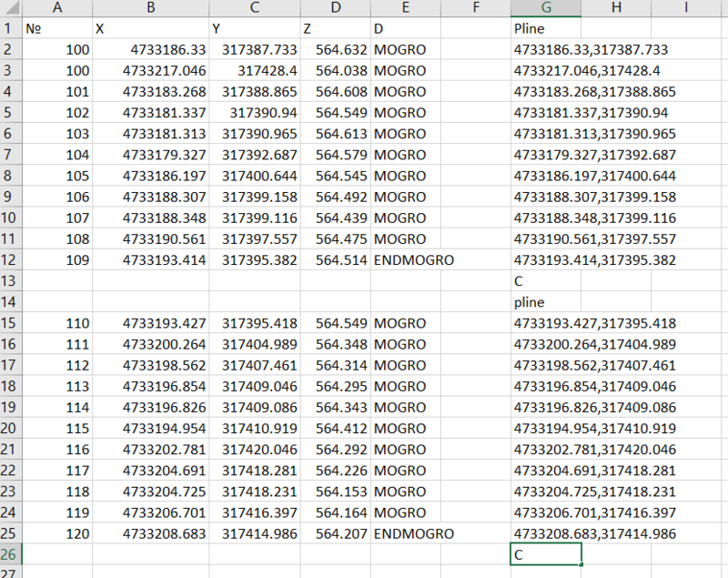Click cell showing number 110

click(57, 323)
